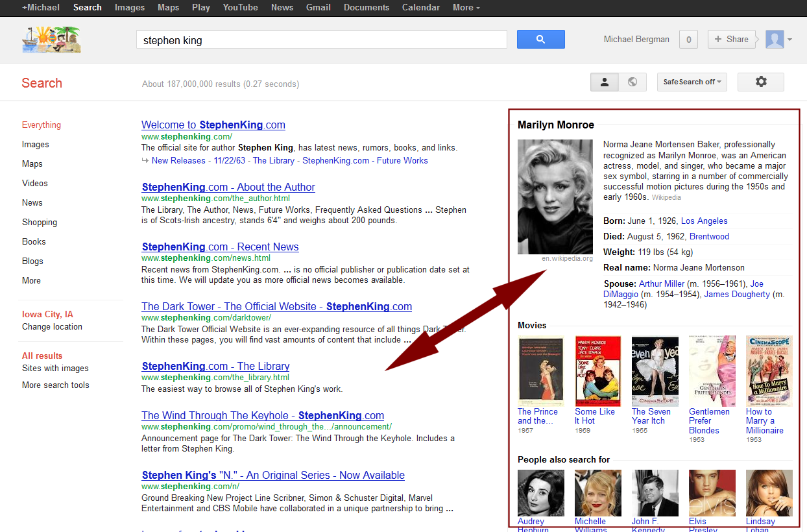Expand the account dropdown arrow beside avatar
The width and height of the screenshot is (807, 532).
click(x=789, y=40)
